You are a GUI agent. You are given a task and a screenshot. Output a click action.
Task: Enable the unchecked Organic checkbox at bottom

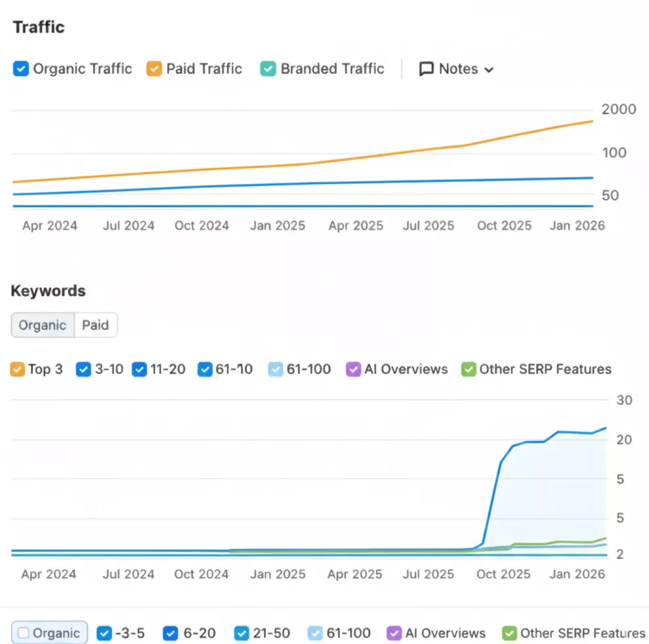(x=24, y=633)
